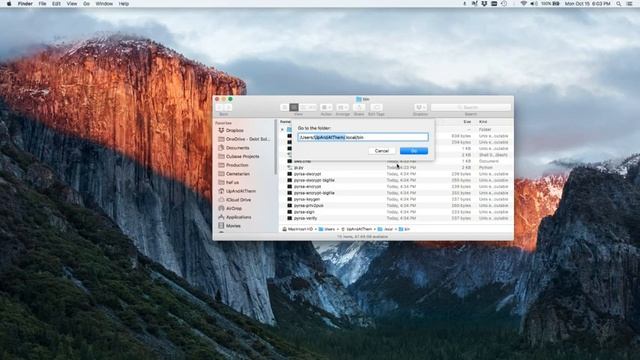Click the volume menu bar icon
This screenshot has height=360, width=640.
(x=533, y=4)
